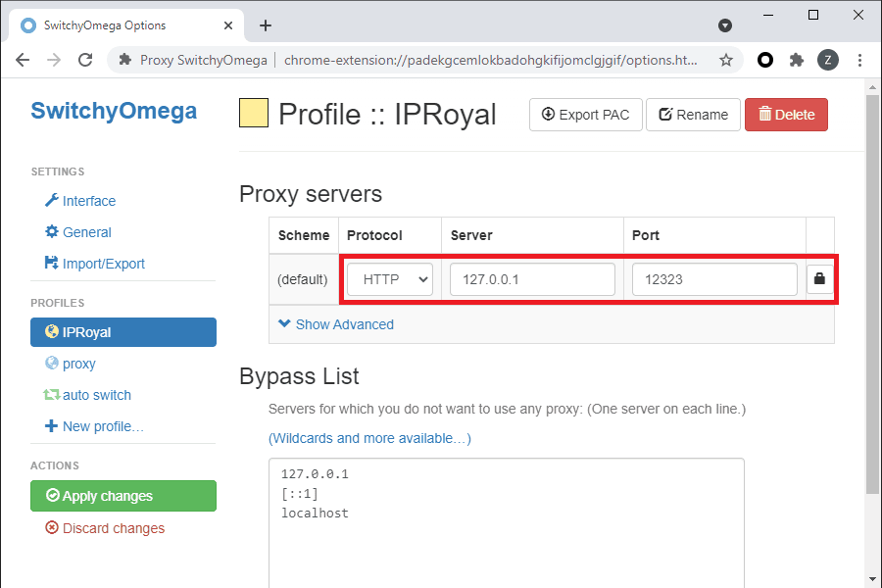Click the Port field showing 12323
This screenshot has height=588, width=882.
[x=714, y=279]
